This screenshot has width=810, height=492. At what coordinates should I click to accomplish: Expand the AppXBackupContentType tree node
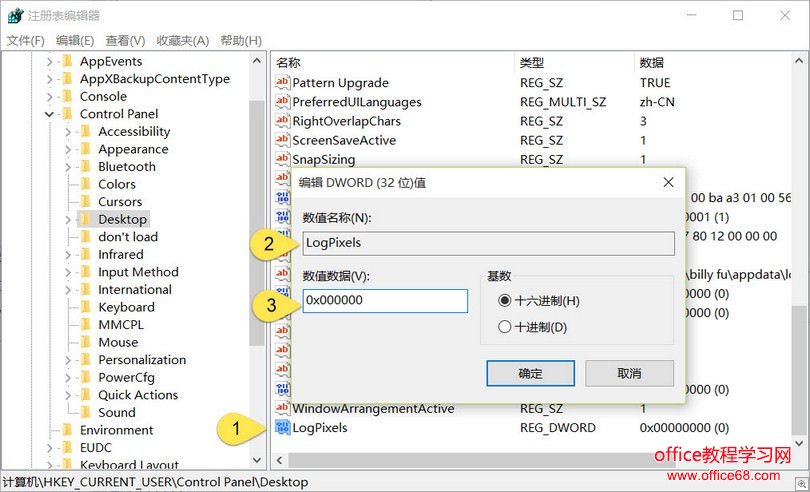(x=50, y=80)
